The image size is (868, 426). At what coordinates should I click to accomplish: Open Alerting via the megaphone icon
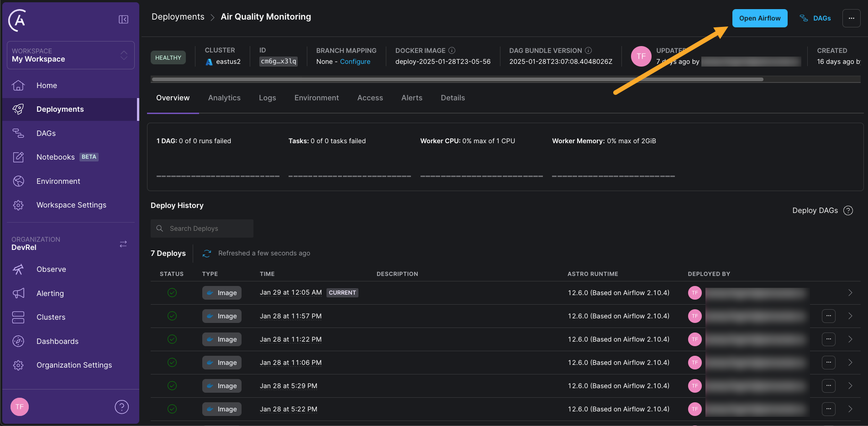coord(18,293)
